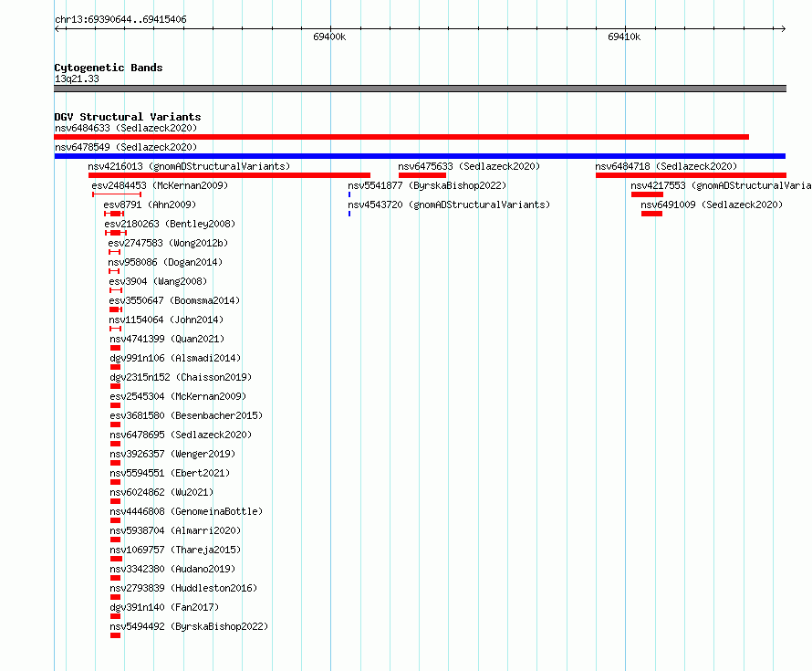Open nsv5494492 (ByrskaBishop2022) label

point(189,626)
